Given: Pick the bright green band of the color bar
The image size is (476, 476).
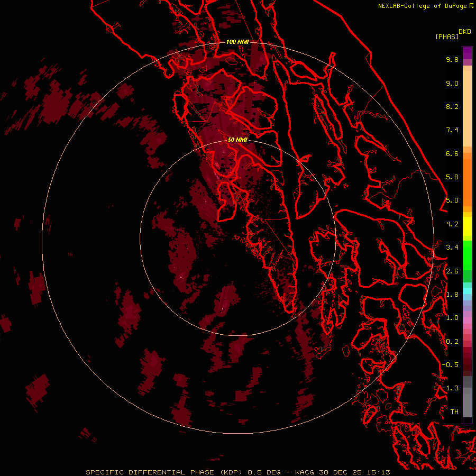Looking at the screenshot, I should tap(467, 255).
